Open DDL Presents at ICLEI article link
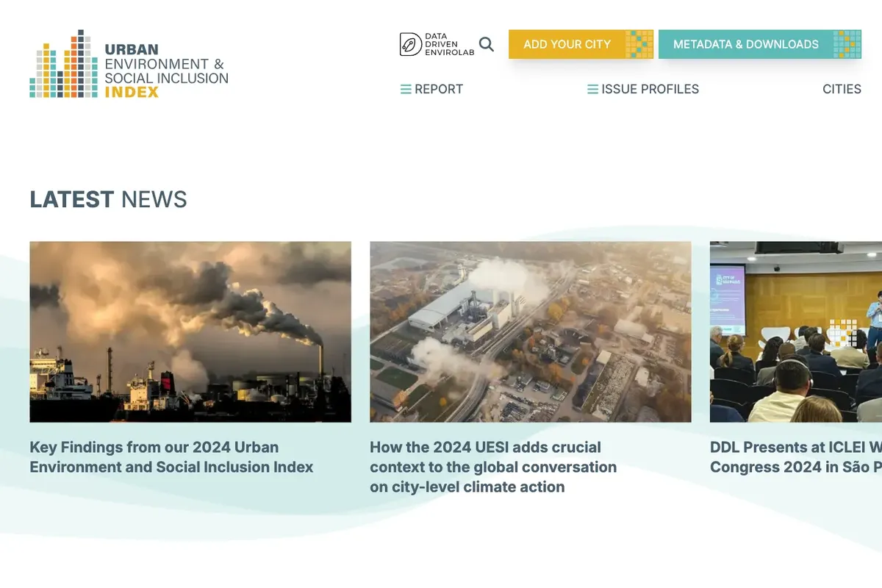The image size is (882, 588). 796,456
